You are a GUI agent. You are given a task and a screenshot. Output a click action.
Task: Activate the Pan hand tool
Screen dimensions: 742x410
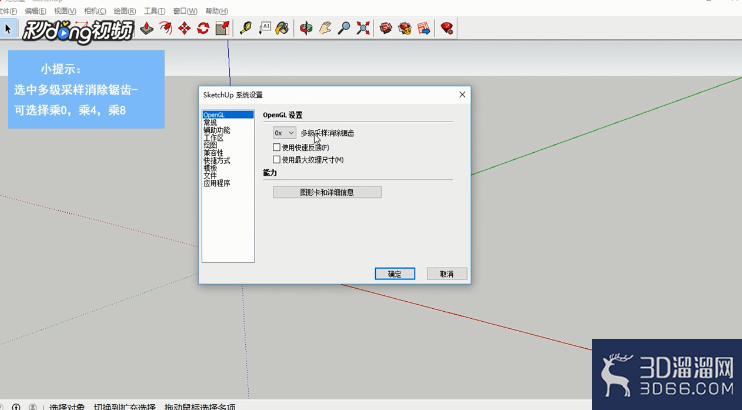tap(325, 28)
